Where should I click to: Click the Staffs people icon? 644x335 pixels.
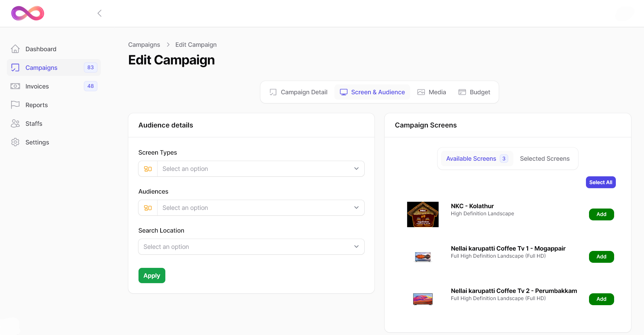(x=15, y=123)
